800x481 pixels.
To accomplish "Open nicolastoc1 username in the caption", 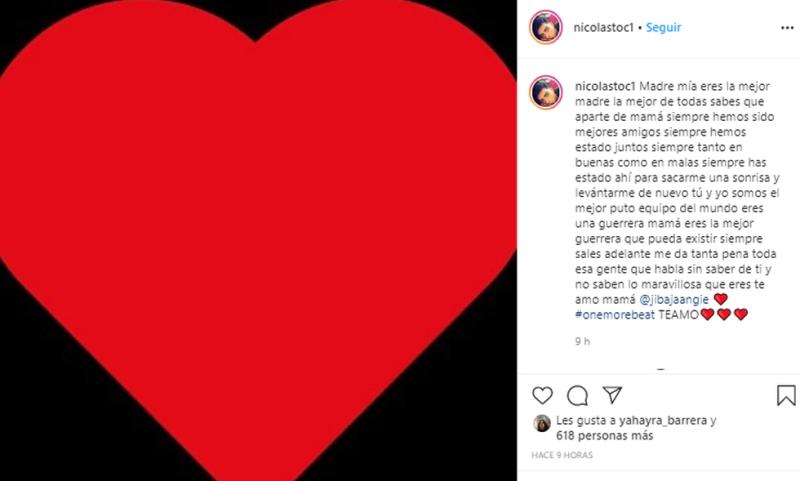I will coord(605,86).
